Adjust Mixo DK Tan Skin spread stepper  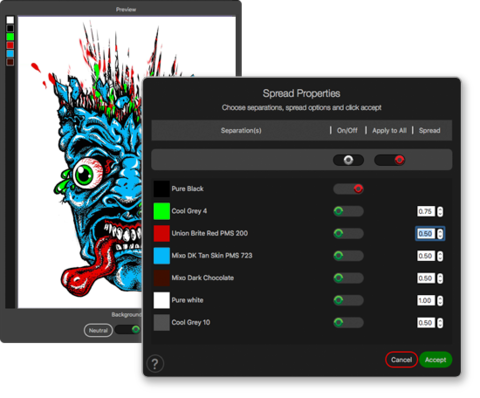tap(440, 256)
